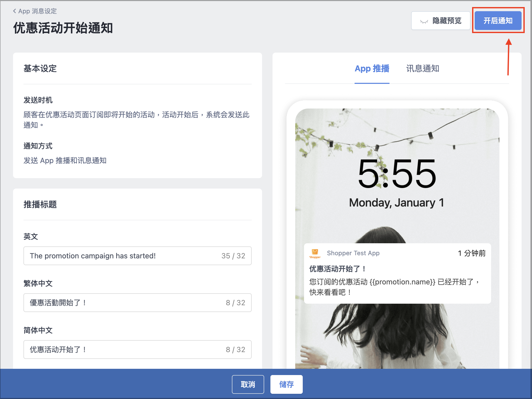Viewport: 532px width, 399px height.
Task: Click the page title 优惠活动开始通知
Action: tap(63, 28)
